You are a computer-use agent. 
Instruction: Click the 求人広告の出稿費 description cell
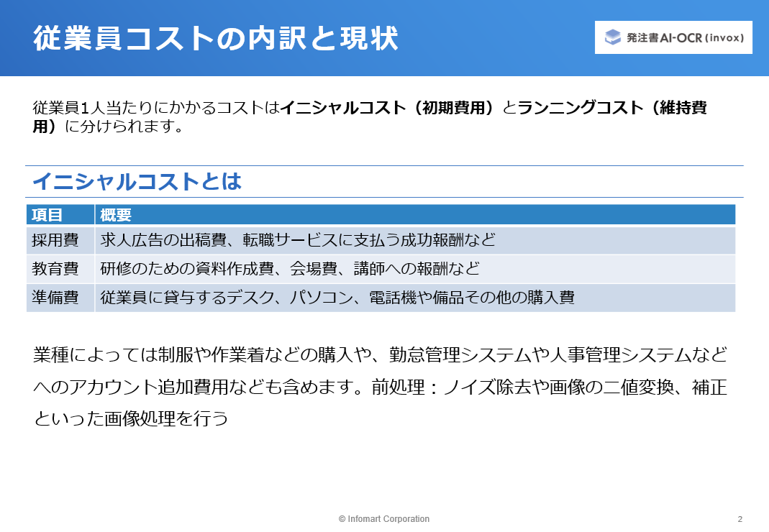click(x=415, y=240)
